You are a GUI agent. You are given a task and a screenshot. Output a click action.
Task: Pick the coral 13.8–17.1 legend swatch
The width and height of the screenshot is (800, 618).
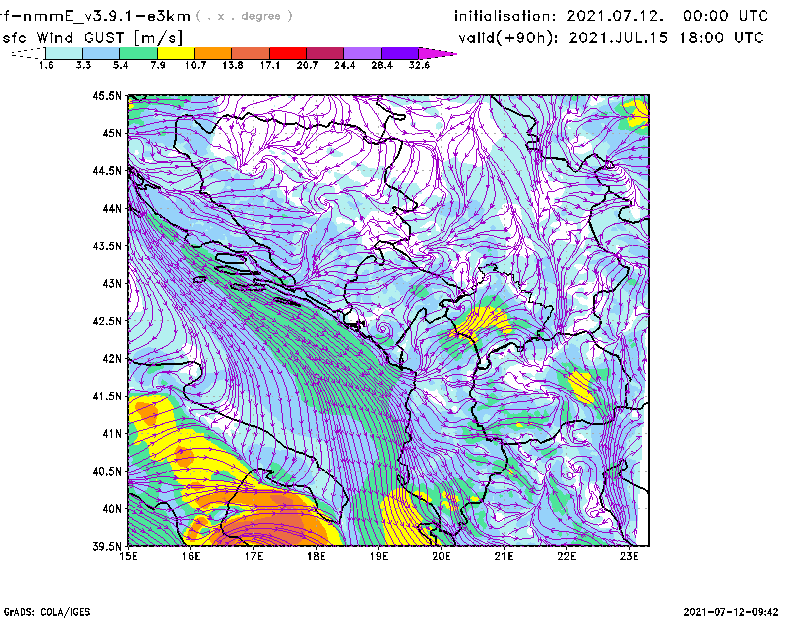[251, 53]
